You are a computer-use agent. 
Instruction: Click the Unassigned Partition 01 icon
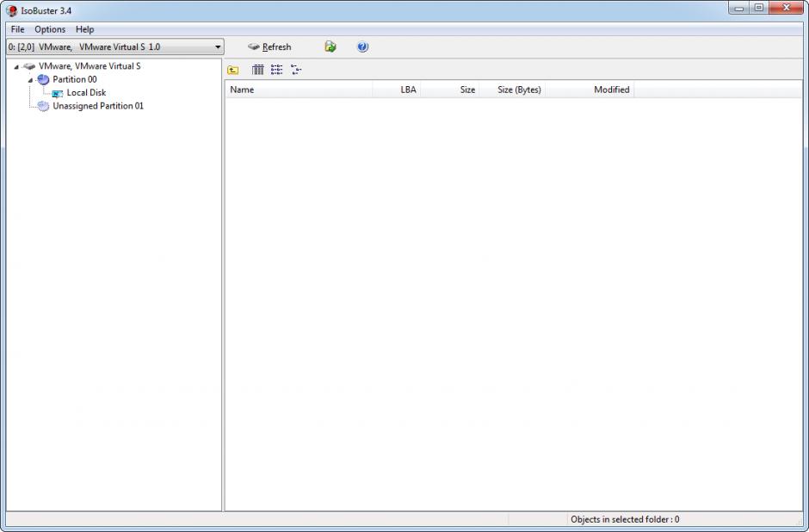pyautogui.click(x=43, y=106)
